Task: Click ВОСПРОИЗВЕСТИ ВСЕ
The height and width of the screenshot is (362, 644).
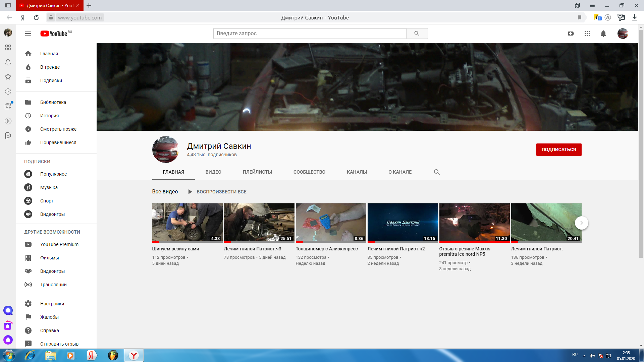Action: coord(217,192)
